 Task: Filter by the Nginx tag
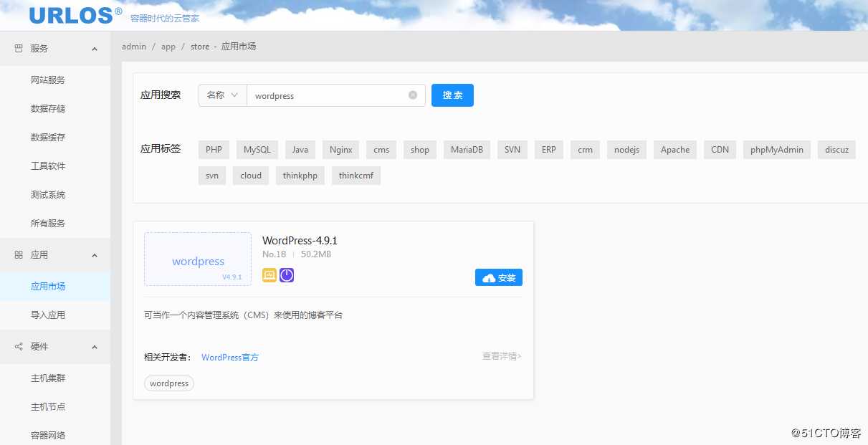(341, 150)
